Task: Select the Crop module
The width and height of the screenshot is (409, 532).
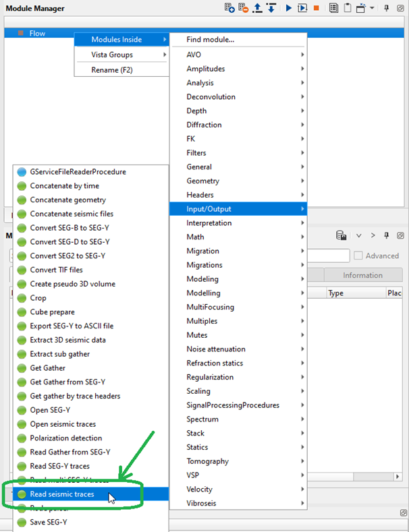Action: coord(90,298)
